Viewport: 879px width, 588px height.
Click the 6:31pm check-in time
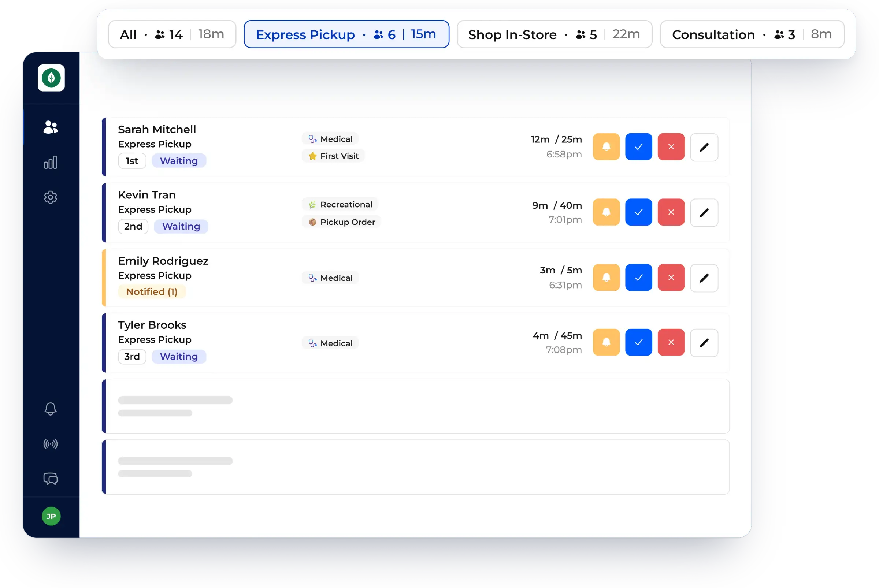pyautogui.click(x=565, y=285)
